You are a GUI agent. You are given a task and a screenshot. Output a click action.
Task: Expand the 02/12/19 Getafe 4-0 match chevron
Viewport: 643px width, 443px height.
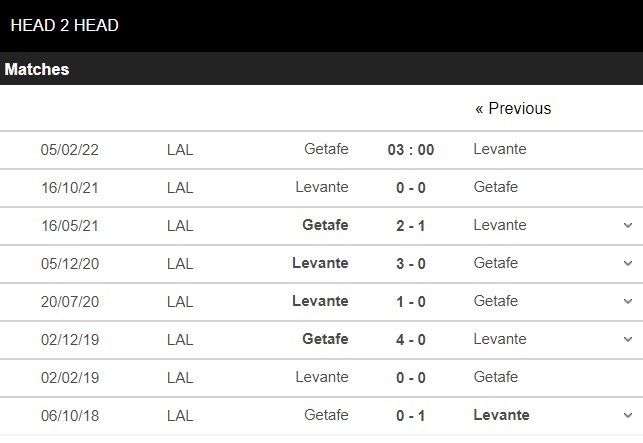628,340
